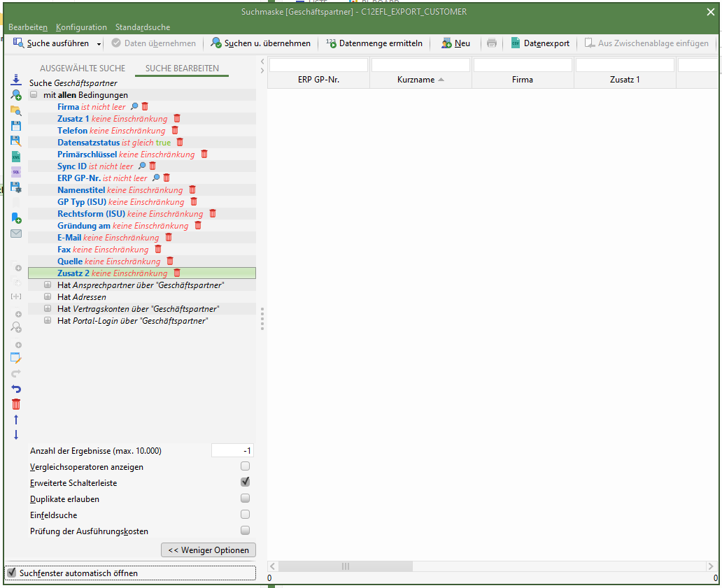This screenshot has height=588, width=722.
Task: Enable Vergleichsoperatoren anzeigen checkbox
Action: (x=245, y=466)
